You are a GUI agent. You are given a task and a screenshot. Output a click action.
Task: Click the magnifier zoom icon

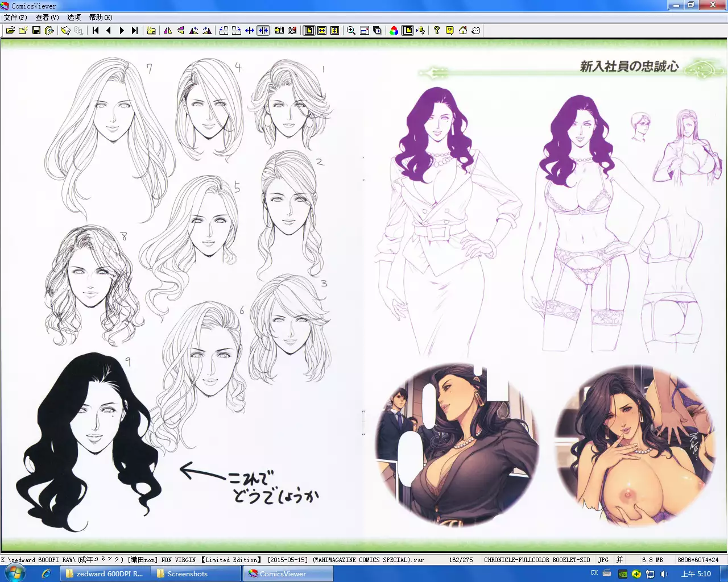[351, 31]
